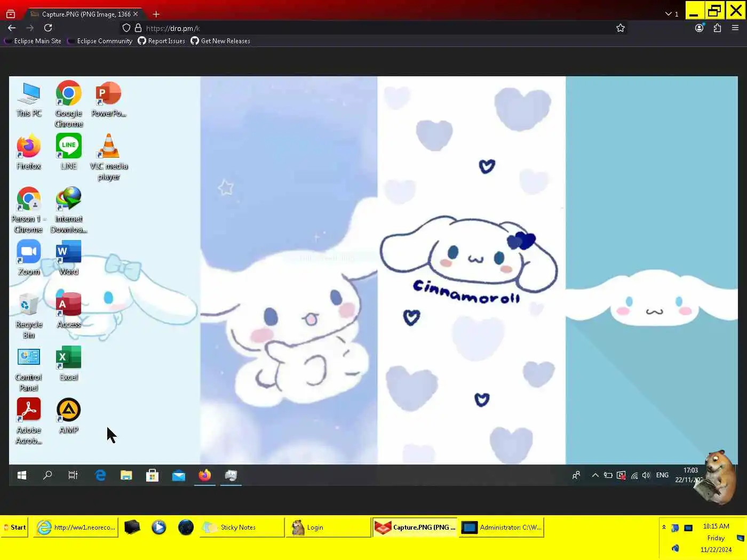This screenshot has width=747, height=560.
Task: Open tracking protection shield info
Action: tap(126, 28)
